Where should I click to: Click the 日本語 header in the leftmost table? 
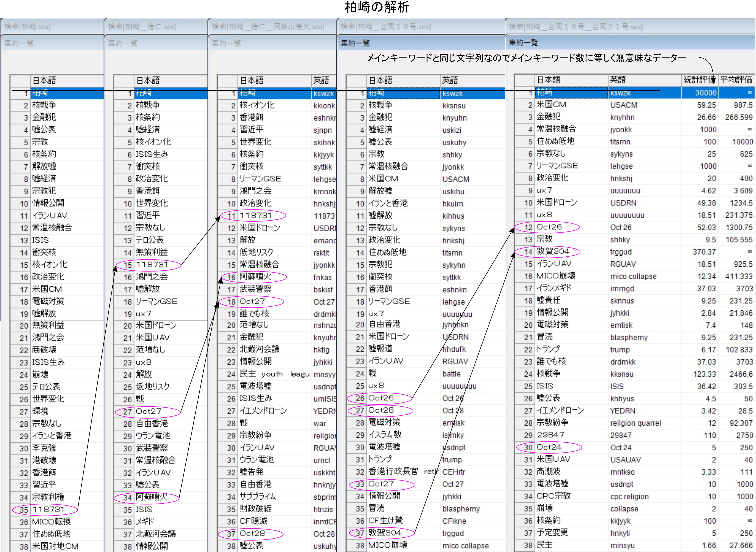44,80
